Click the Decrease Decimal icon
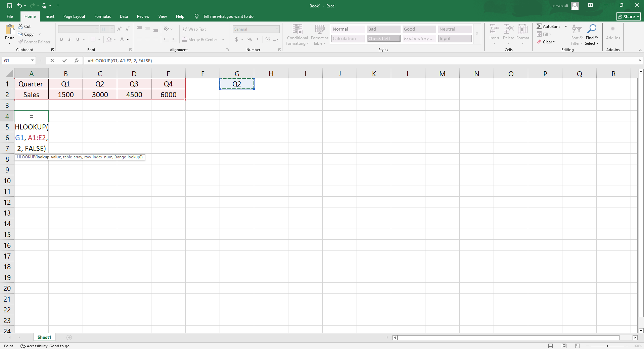 tap(276, 39)
